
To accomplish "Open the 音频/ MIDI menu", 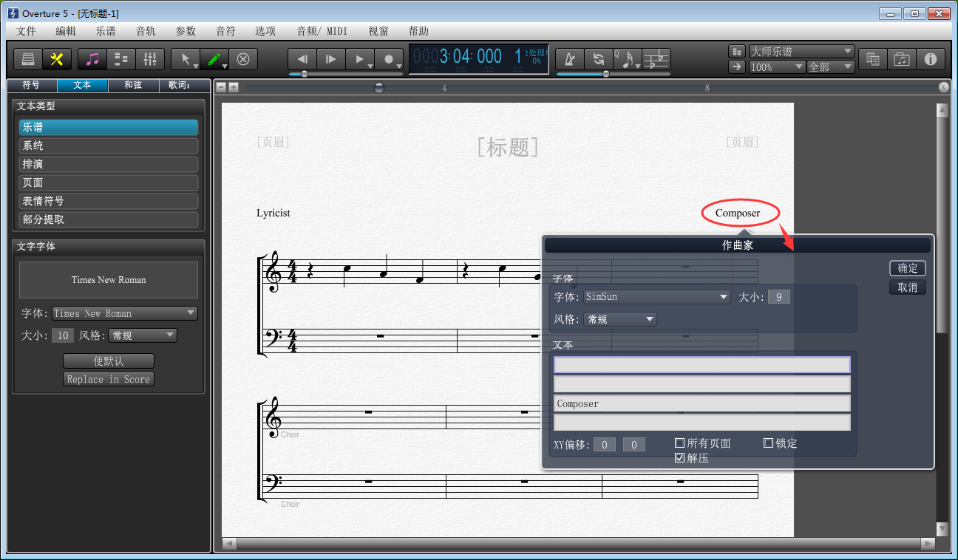I will (321, 31).
